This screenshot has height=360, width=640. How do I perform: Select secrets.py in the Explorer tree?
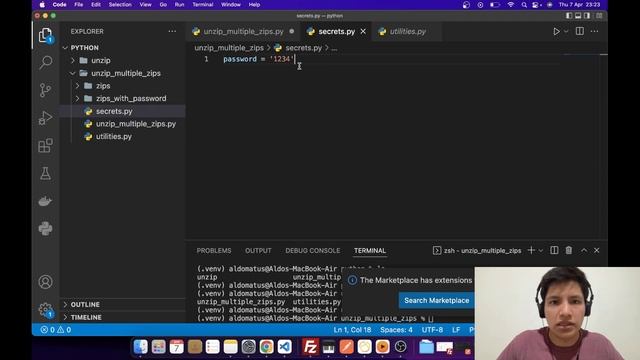point(114,111)
